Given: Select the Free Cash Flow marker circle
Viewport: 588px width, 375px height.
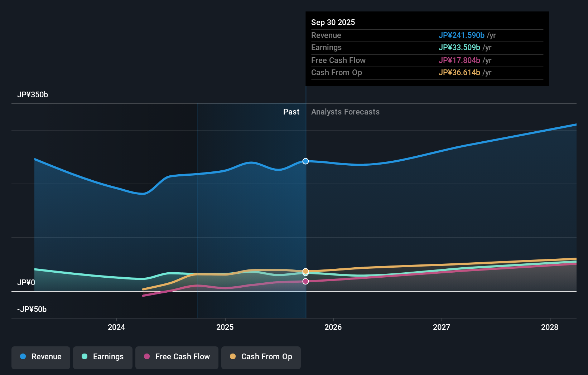Looking at the screenshot, I should click(305, 281).
